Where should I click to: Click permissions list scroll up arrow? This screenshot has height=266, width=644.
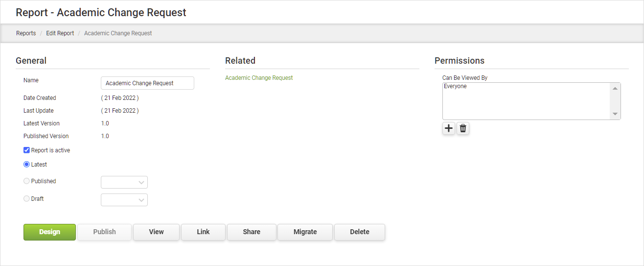pos(615,88)
